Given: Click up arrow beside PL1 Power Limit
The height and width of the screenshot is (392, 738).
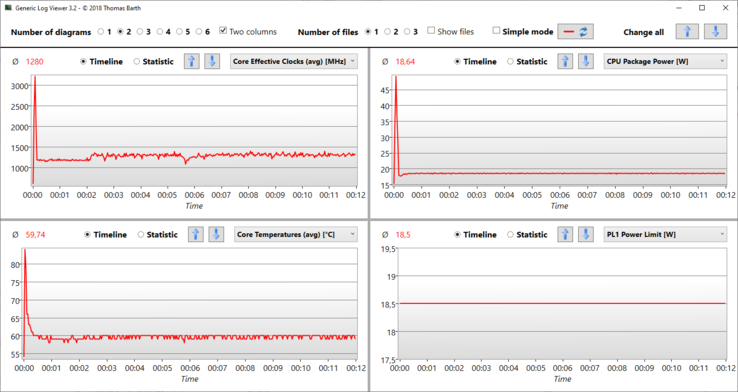Looking at the screenshot, I should click(x=565, y=234).
